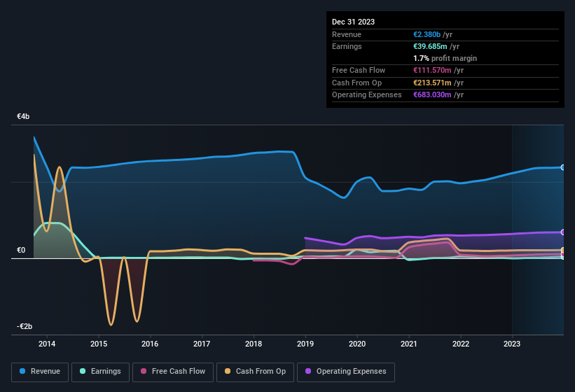The image size is (575, 392).
Task: Select the Cash From Op endpoint marker
Action: (563, 250)
